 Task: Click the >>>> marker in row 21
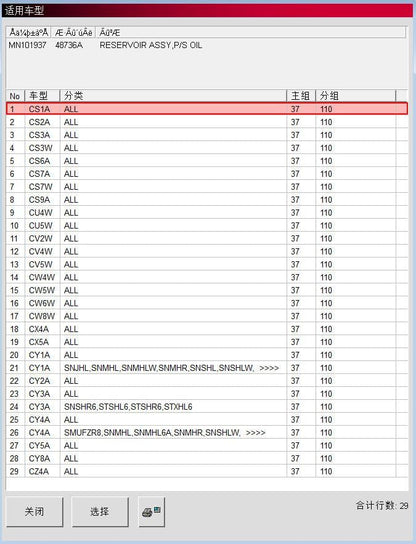269,368
